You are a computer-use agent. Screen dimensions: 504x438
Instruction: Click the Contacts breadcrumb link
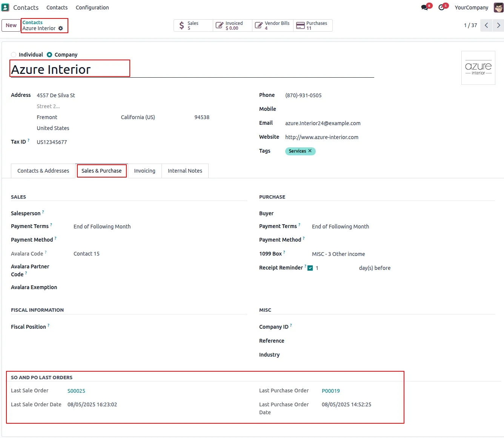click(x=32, y=23)
